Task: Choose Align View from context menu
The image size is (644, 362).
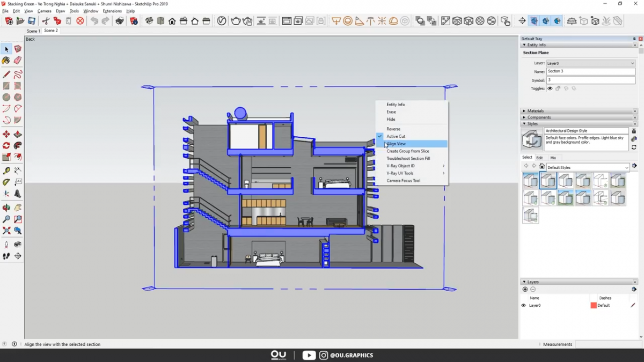Action: pos(397,144)
